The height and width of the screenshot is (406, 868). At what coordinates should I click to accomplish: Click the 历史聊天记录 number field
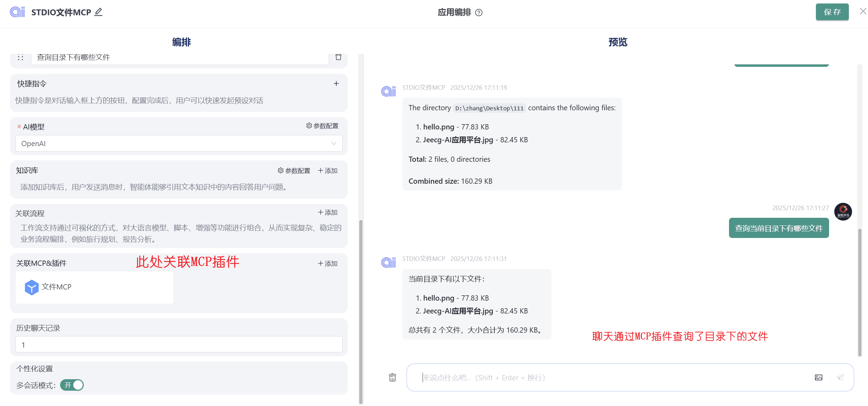coord(179,344)
